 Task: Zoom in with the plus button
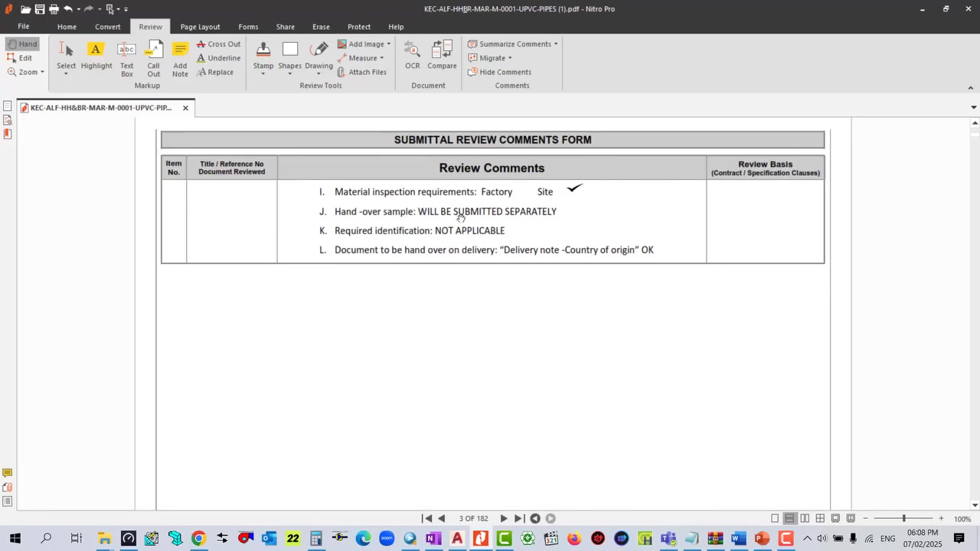tap(941, 519)
